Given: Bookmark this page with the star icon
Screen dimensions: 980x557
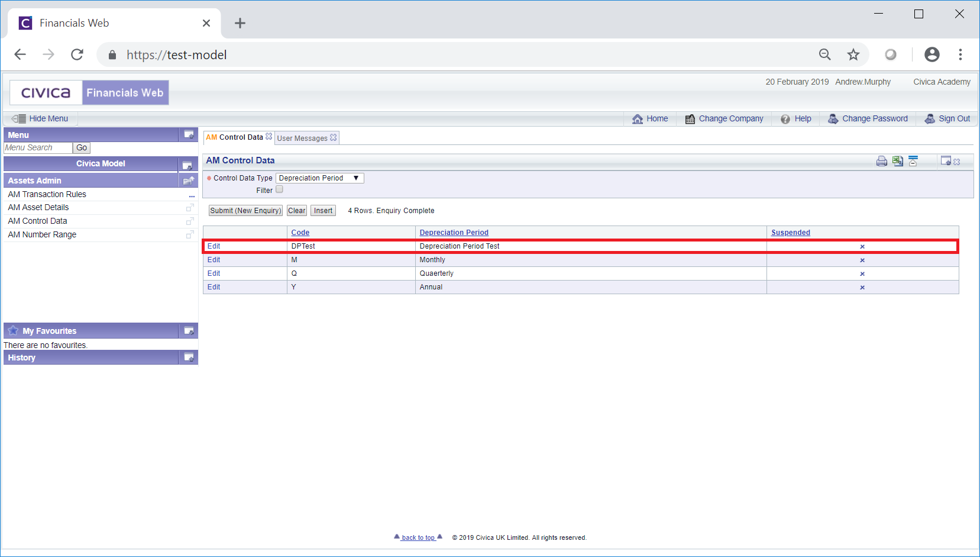Looking at the screenshot, I should [853, 54].
